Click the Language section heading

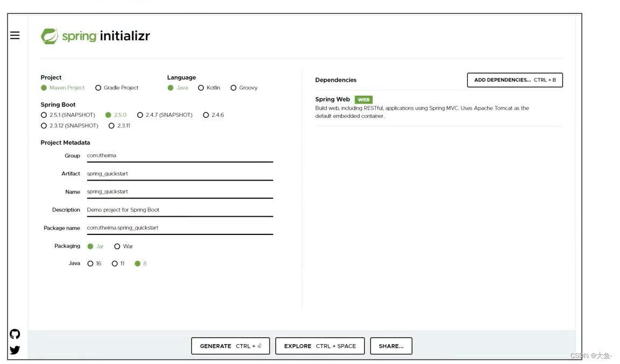click(182, 77)
